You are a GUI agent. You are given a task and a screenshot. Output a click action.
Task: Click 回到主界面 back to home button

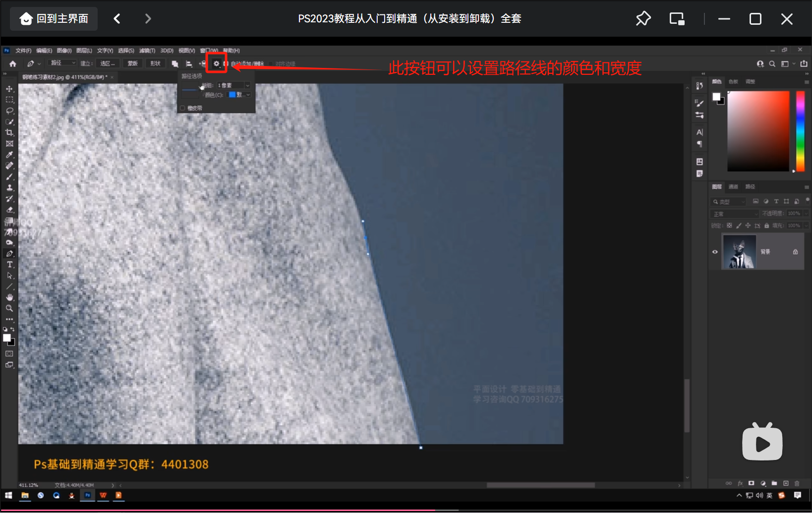pyautogui.click(x=54, y=19)
